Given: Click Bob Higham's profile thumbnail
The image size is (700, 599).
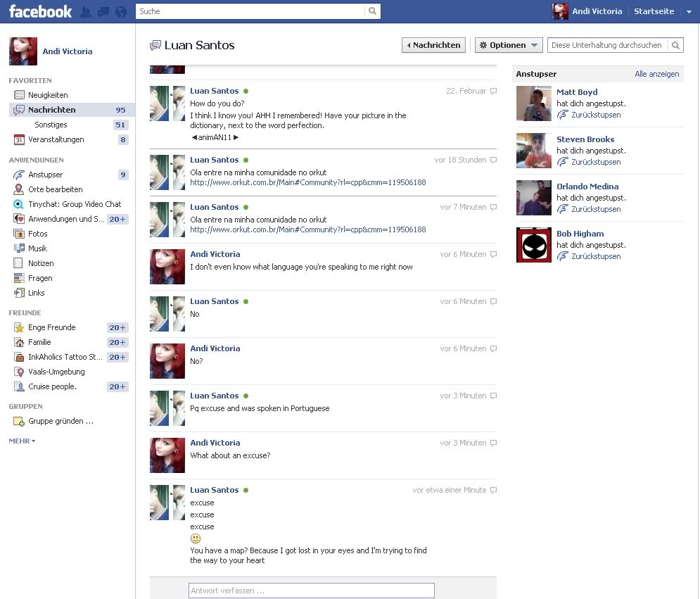Looking at the screenshot, I should [534, 245].
